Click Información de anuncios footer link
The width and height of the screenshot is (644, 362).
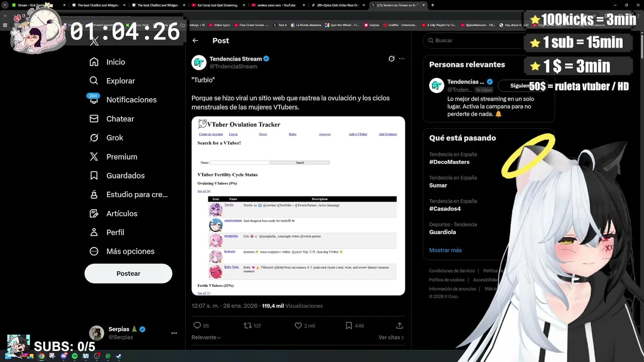click(453, 289)
